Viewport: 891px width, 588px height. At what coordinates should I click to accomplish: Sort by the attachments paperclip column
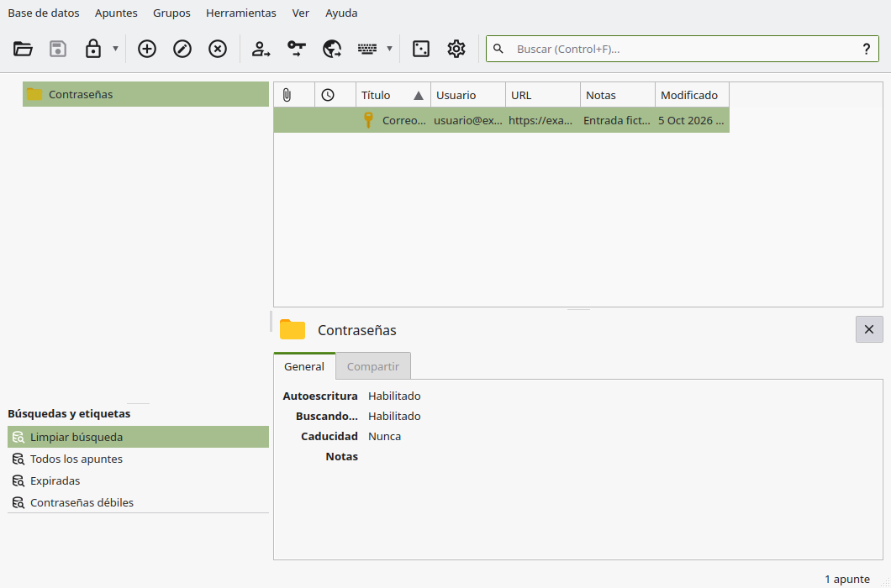(x=294, y=95)
